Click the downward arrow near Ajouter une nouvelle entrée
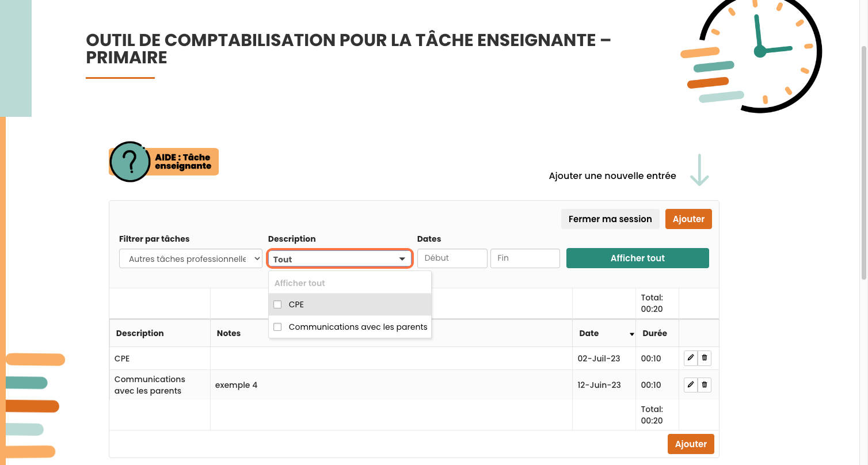 699,171
